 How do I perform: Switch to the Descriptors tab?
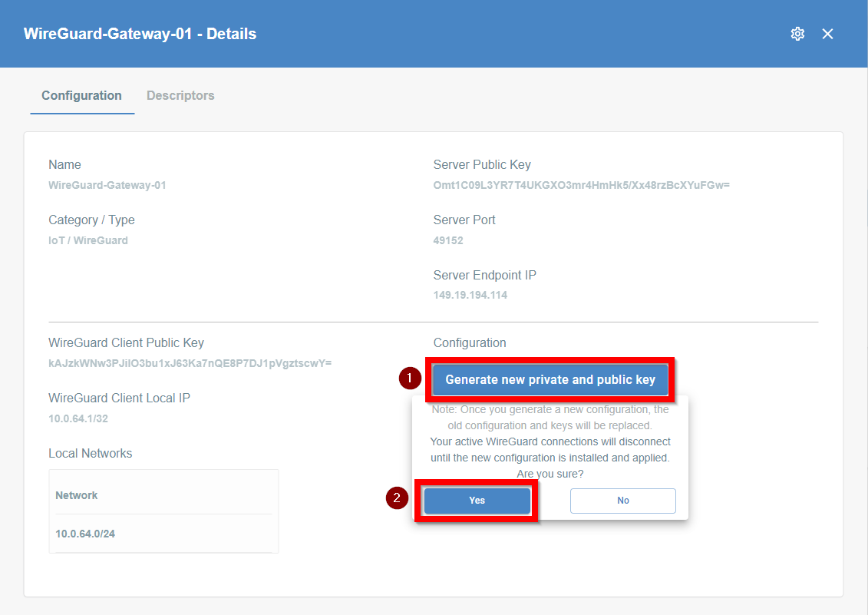coord(180,95)
